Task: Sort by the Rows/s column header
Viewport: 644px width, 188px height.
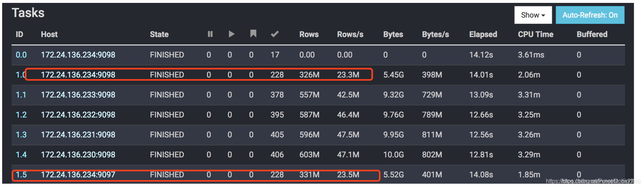Action: 350,34
